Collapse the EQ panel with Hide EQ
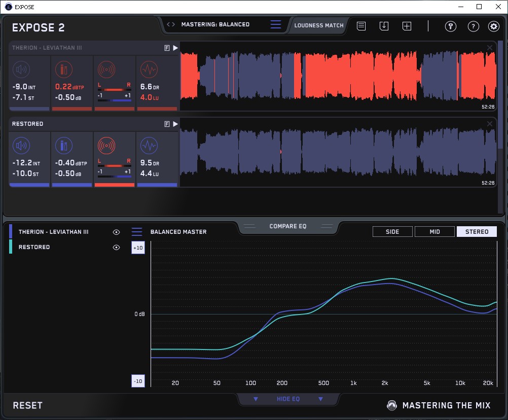Viewport: 508px width, 420px height. point(288,399)
